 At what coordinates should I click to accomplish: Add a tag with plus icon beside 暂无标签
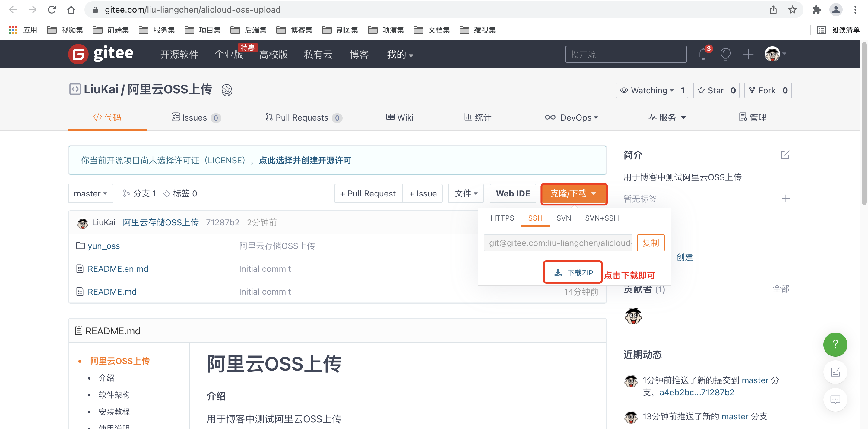pyautogui.click(x=785, y=198)
